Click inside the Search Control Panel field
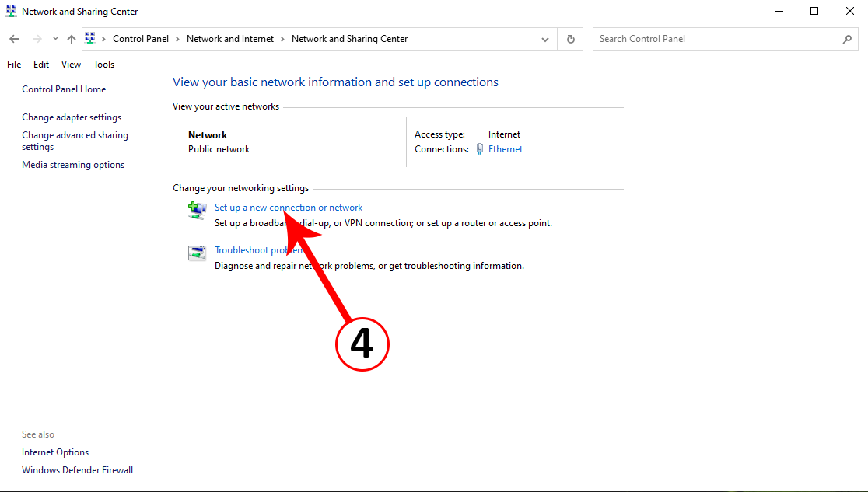 (716, 39)
